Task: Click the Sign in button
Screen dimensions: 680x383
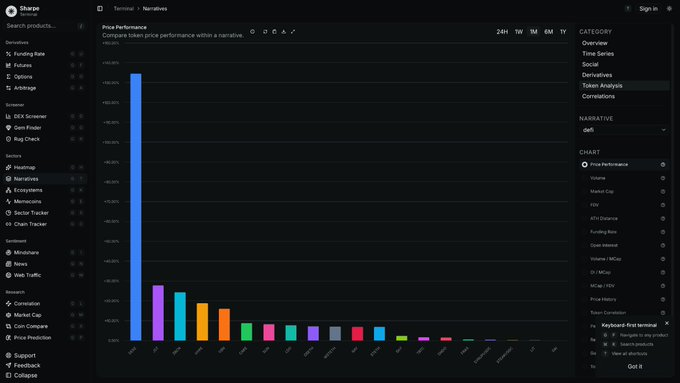Action: coord(648,9)
